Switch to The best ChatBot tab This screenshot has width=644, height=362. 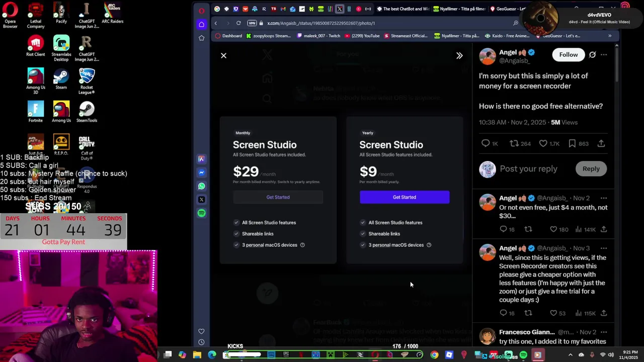(x=403, y=9)
